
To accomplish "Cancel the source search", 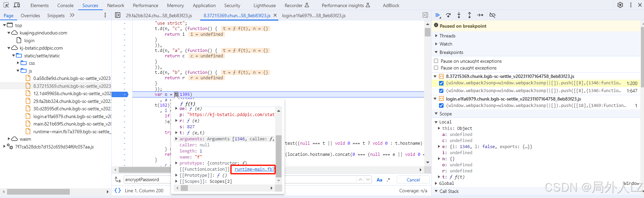I will point(413,180).
